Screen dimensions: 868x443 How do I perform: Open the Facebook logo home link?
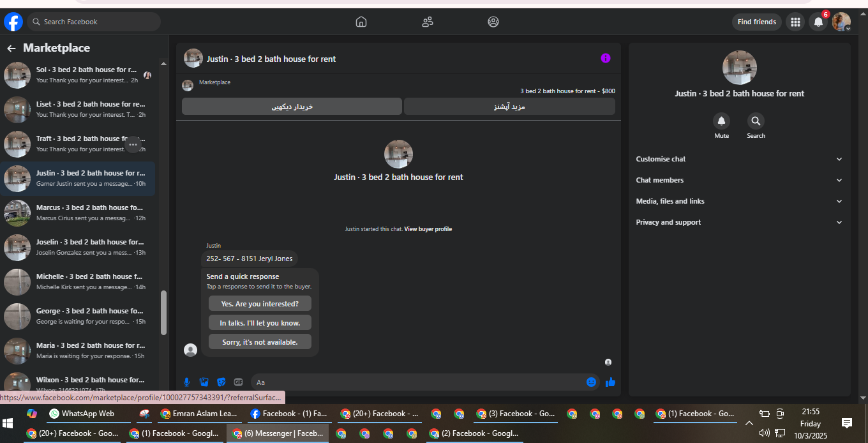13,22
